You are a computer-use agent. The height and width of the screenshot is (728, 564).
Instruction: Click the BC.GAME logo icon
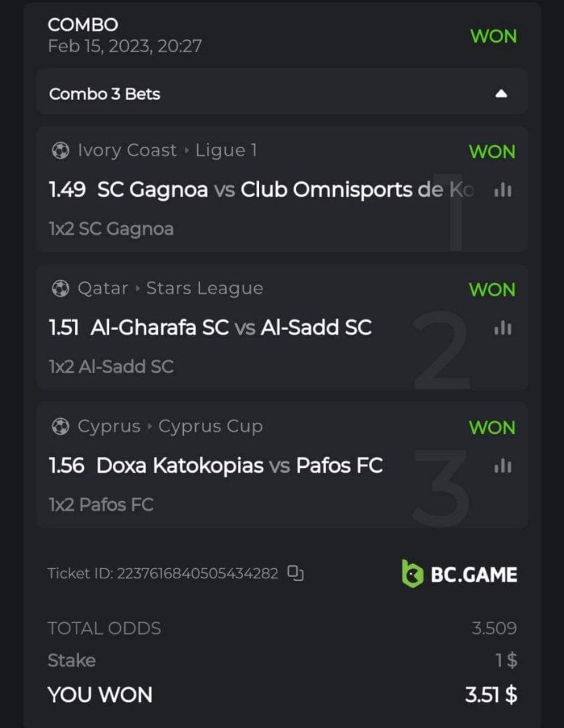click(412, 574)
